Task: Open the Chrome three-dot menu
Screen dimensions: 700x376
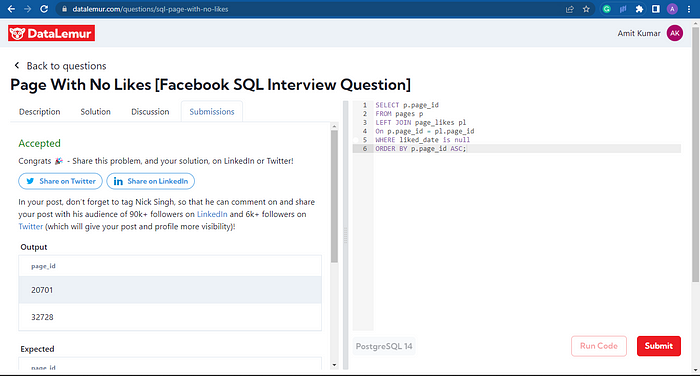Action: tap(689, 9)
